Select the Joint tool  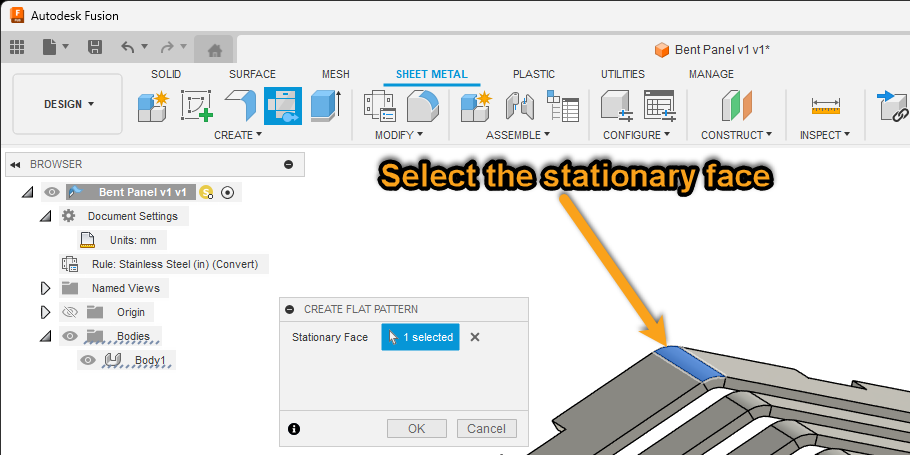tap(519, 106)
